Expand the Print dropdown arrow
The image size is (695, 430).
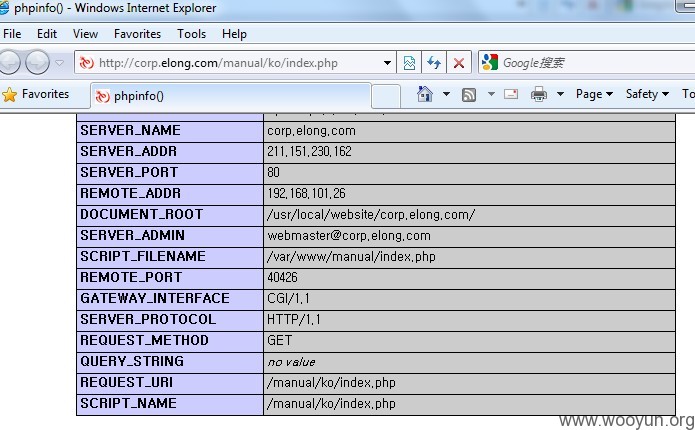pyautogui.click(x=560, y=94)
